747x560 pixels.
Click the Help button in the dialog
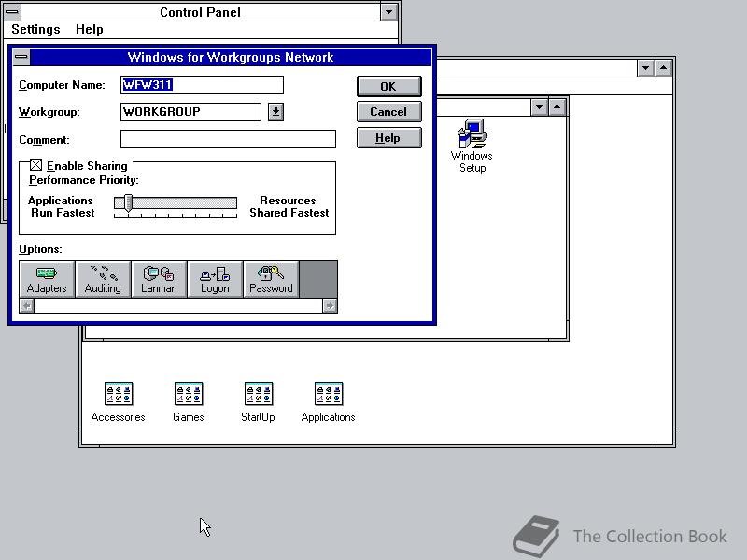point(388,138)
